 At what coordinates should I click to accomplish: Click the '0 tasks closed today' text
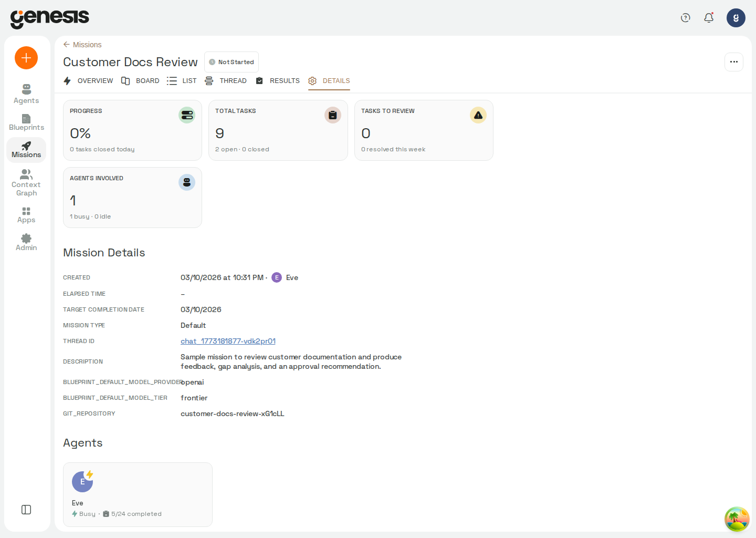pyautogui.click(x=102, y=149)
